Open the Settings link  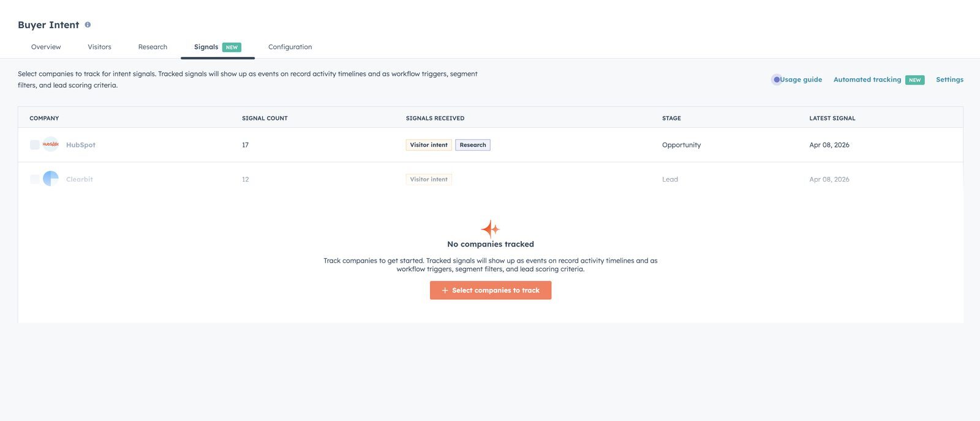(949, 80)
